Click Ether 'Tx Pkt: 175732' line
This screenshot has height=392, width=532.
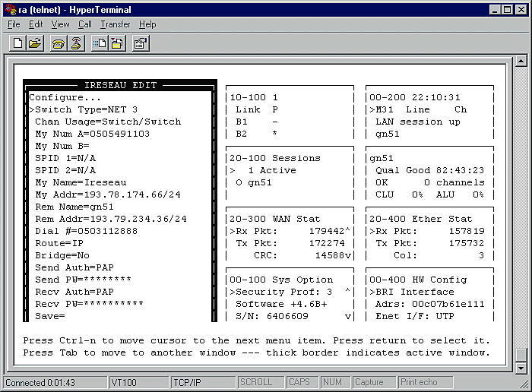[430, 243]
